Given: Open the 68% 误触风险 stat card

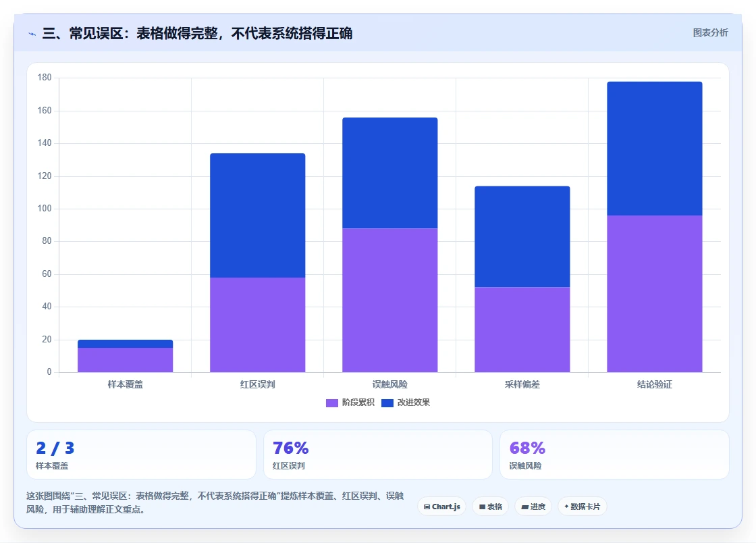Looking at the screenshot, I should coord(614,455).
